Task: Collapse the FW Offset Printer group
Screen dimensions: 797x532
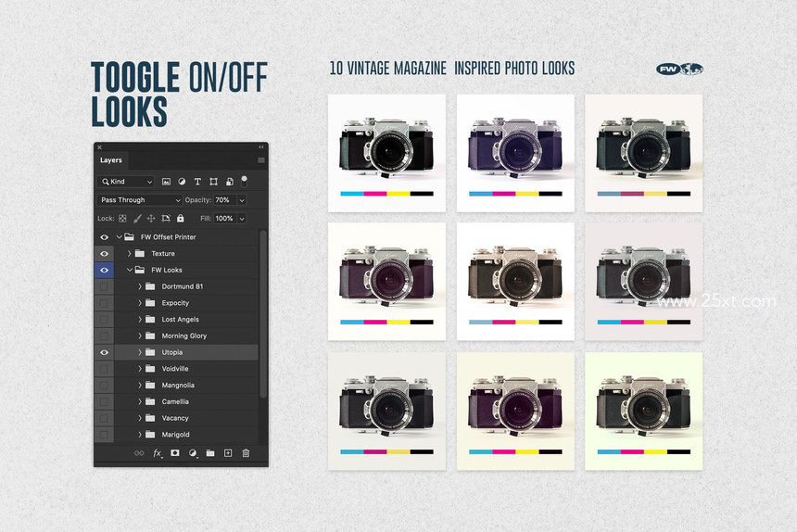Action: [x=119, y=237]
